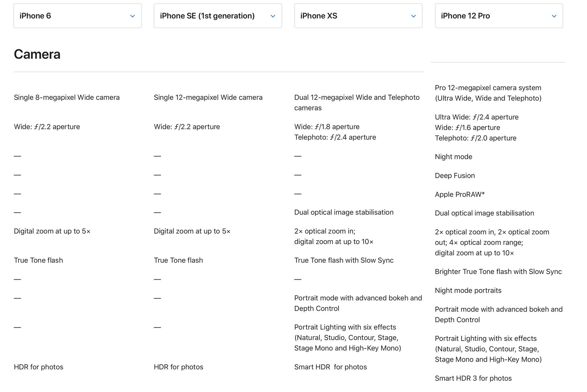The image size is (587, 392).
Task: Click the Night mode portraits entry
Action: pos(468,290)
